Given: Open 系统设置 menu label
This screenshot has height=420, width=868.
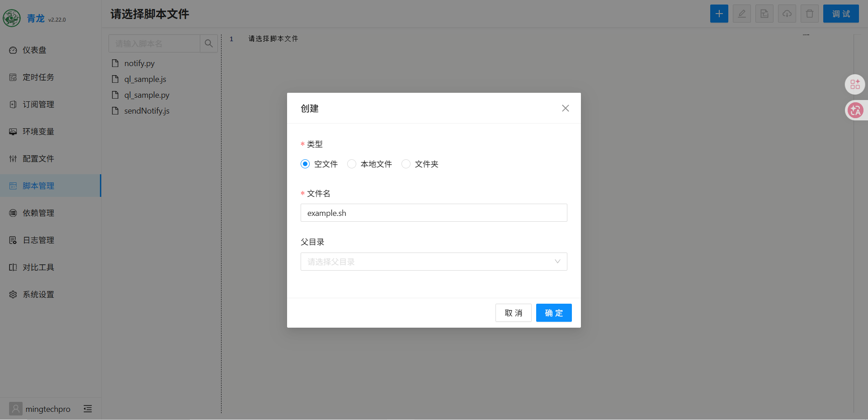Looking at the screenshot, I should coord(38,295).
